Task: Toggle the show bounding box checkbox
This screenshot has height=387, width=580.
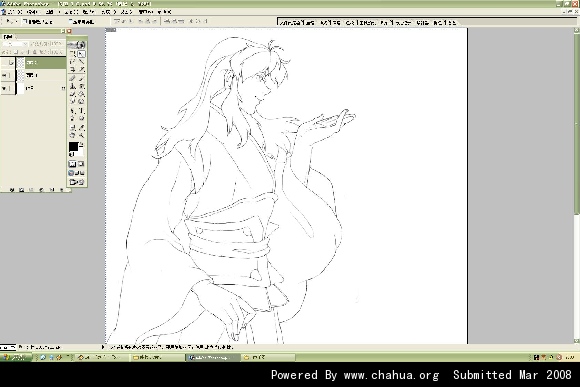Action: click(x=70, y=21)
